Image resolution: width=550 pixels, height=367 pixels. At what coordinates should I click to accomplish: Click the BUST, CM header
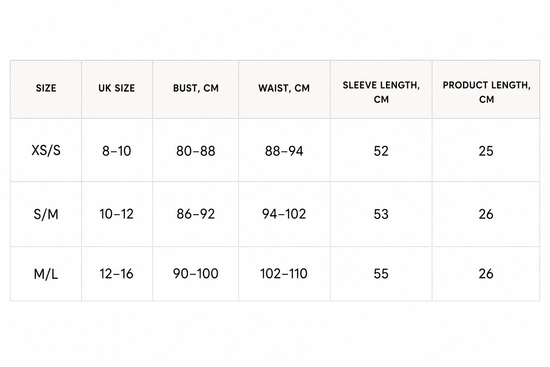point(196,89)
